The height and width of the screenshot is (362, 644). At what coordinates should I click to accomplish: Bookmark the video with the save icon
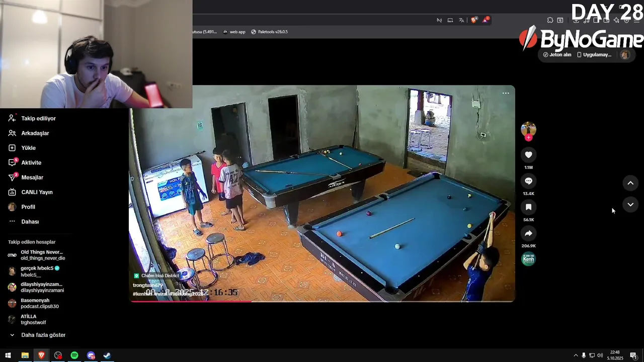[528, 207]
